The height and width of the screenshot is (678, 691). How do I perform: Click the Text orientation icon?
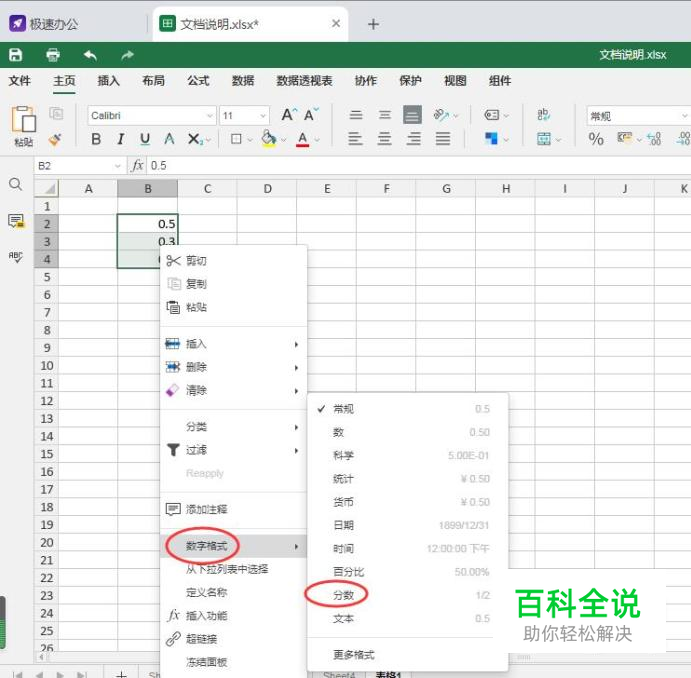441,115
